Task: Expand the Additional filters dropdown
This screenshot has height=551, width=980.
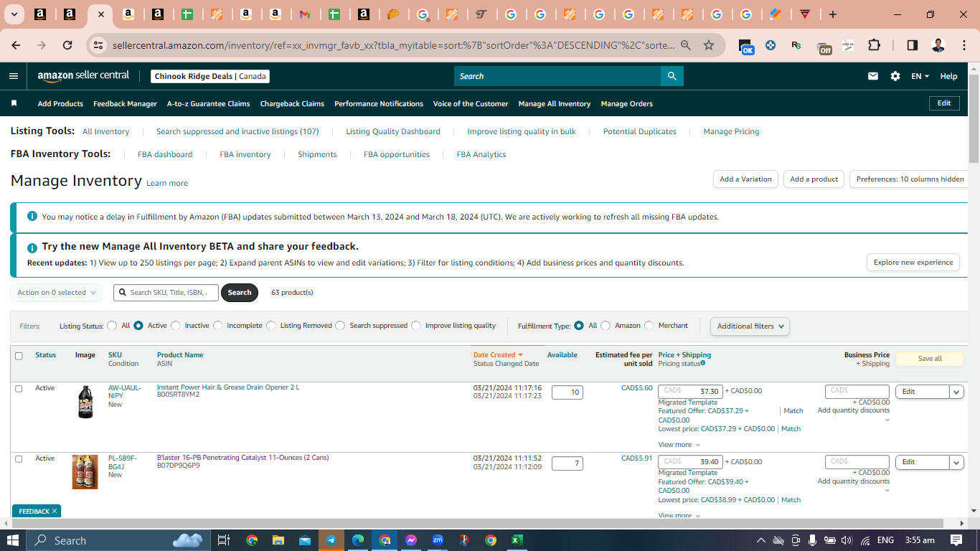Action: (x=750, y=326)
